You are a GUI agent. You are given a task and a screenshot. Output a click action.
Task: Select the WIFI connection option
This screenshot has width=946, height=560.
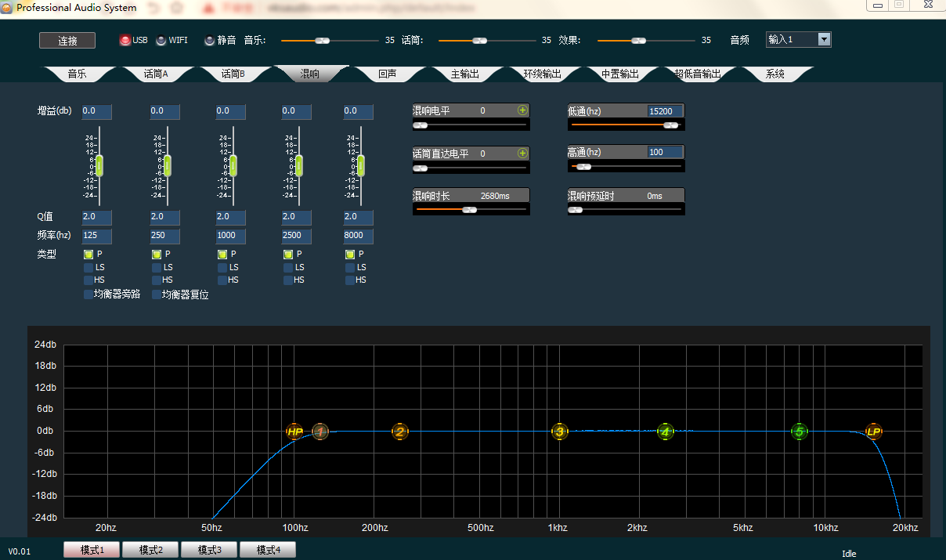(161, 41)
